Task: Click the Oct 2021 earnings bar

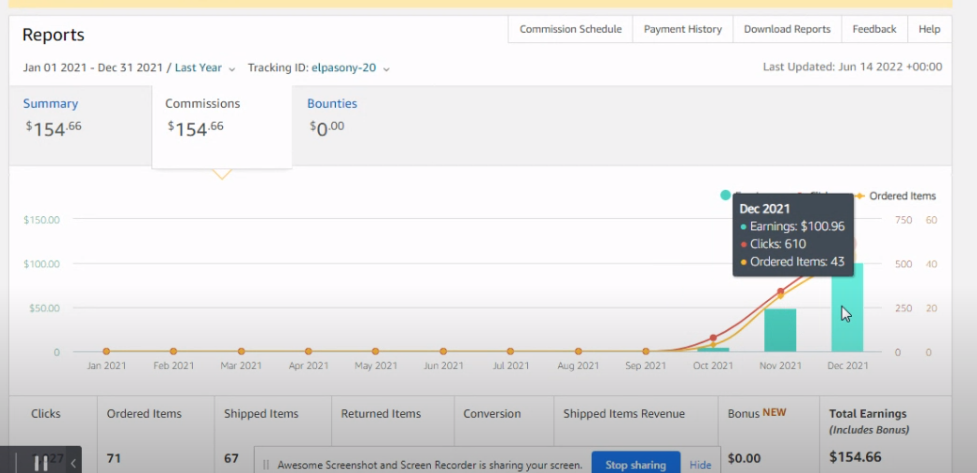Action: pyautogui.click(x=713, y=350)
